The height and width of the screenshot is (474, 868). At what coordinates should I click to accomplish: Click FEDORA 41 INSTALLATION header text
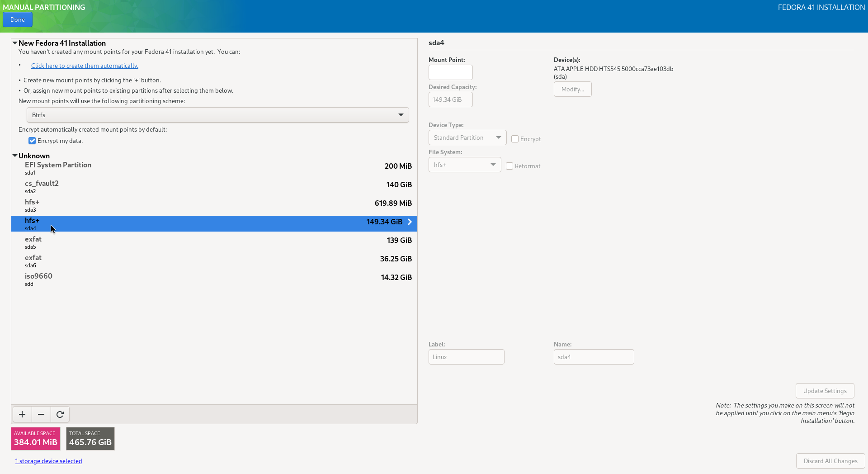click(x=821, y=7)
